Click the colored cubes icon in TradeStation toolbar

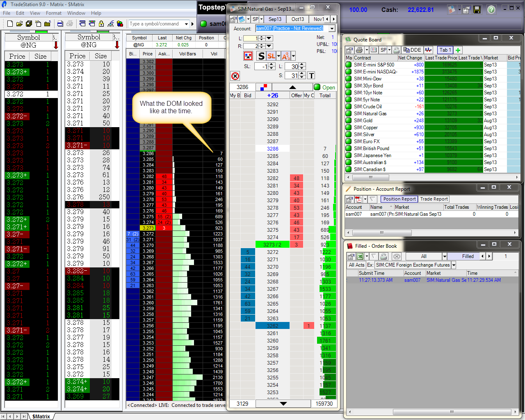tap(120, 24)
